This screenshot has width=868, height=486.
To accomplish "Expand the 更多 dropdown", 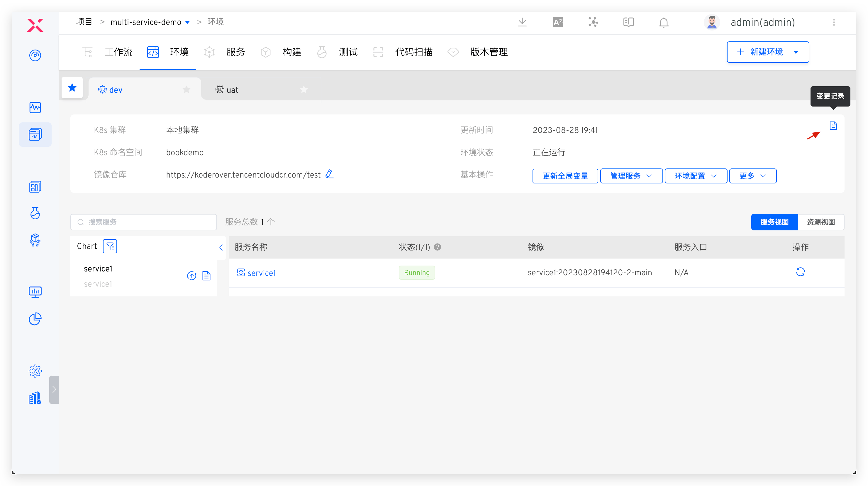I will pos(752,176).
